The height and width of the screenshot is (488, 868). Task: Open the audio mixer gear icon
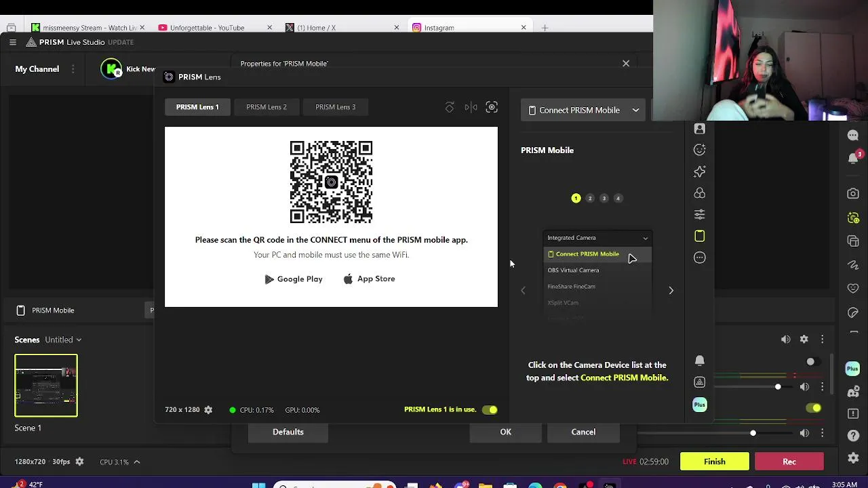pos(804,340)
